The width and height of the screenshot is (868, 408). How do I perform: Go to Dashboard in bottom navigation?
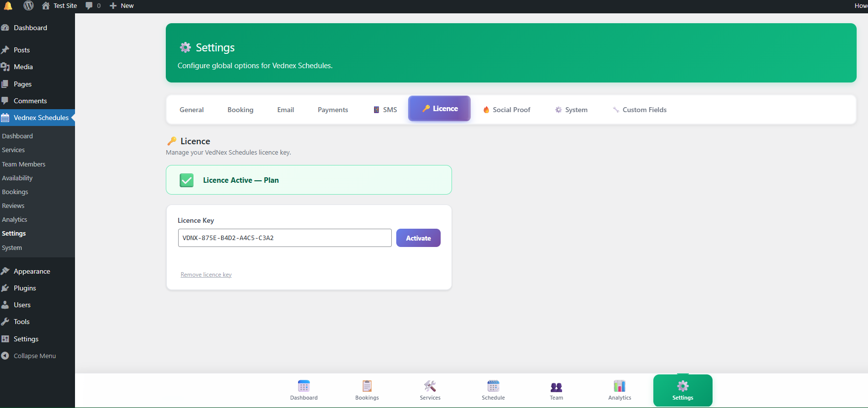(x=304, y=390)
